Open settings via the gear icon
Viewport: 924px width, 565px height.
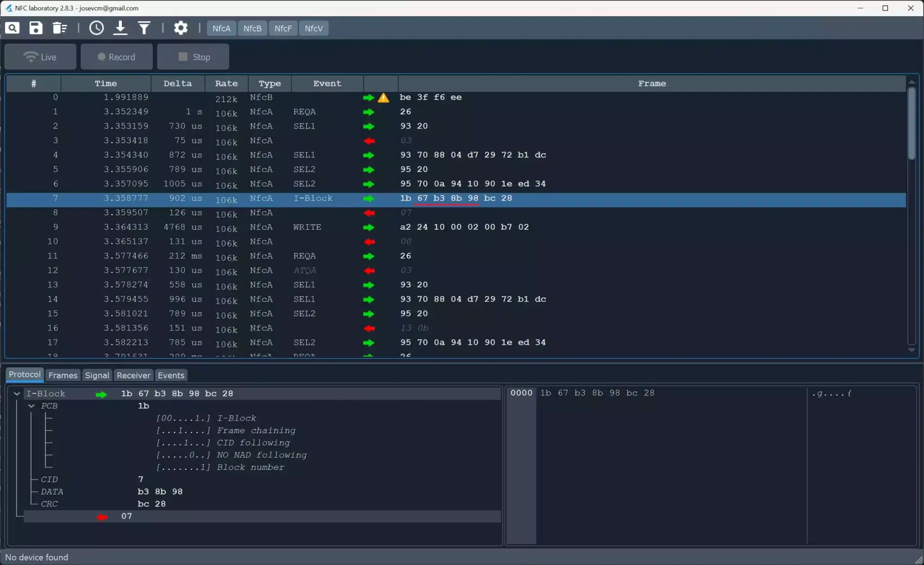[x=180, y=28]
